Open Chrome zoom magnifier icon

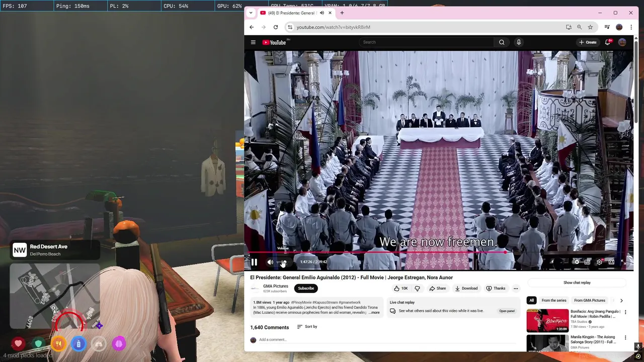pos(580,27)
